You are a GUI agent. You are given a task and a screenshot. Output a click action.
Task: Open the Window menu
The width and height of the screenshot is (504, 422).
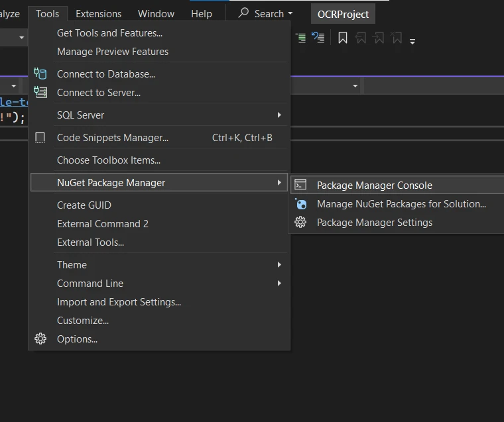click(156, 14)
